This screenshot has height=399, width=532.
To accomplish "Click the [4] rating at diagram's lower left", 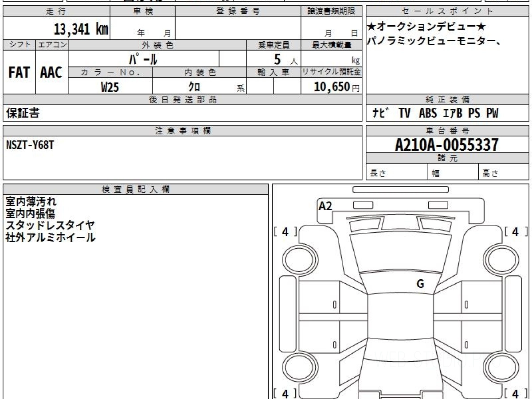I will [x=286, y=393].
